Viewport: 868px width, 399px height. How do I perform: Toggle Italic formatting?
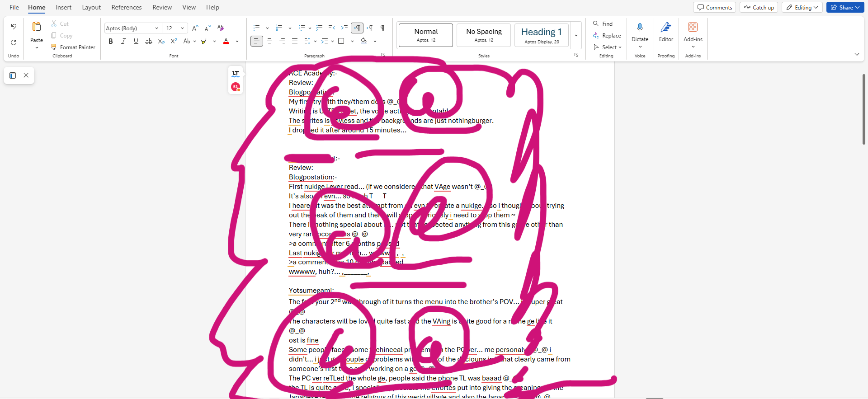pyautogui.click(x=123, y=41)
